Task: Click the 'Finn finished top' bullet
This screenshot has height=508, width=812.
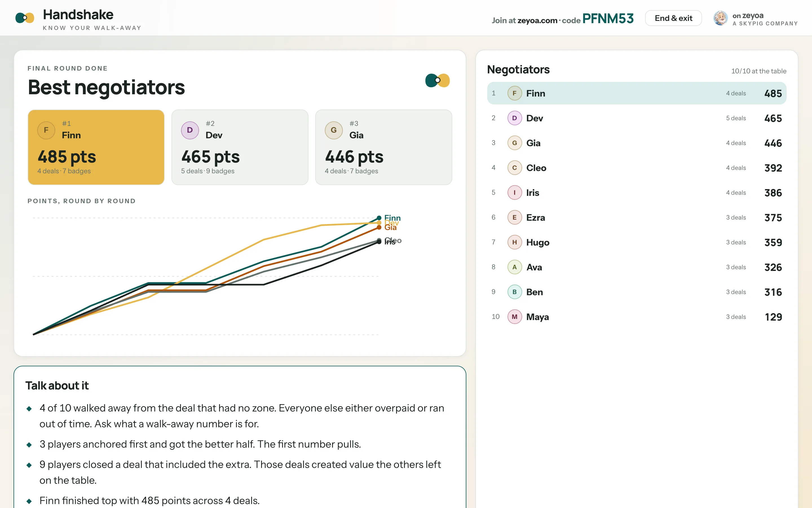Action: click(x=149, y=501)
